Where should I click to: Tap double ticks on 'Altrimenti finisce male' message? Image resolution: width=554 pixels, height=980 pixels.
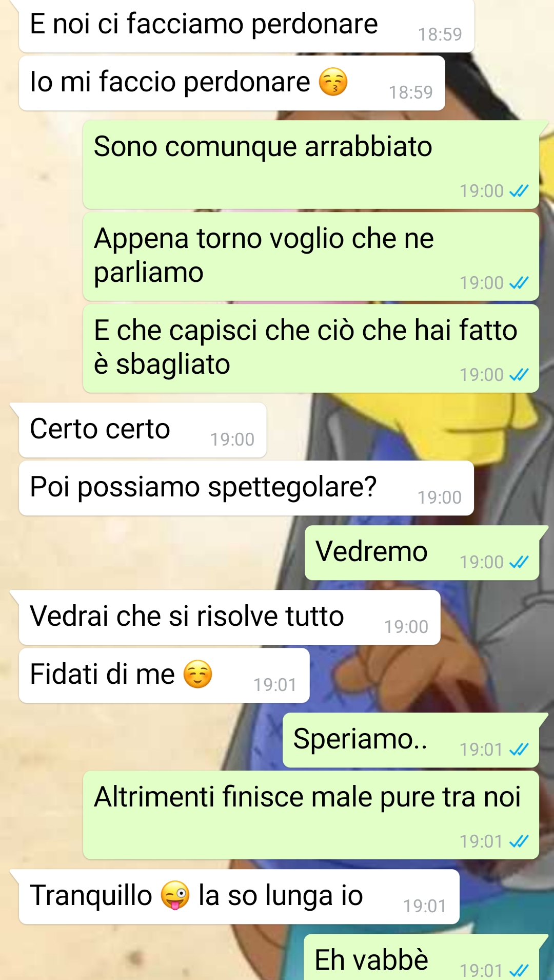[519, 842]
